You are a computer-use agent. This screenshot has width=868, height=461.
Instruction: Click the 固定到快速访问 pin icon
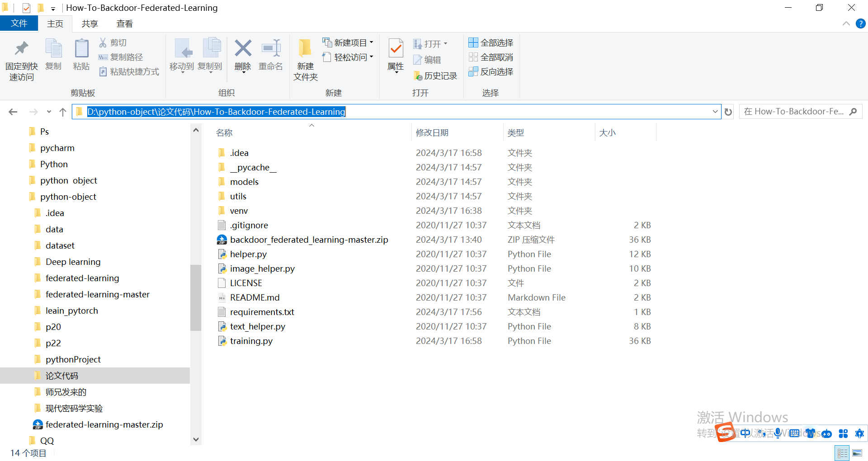click(21, 48)
